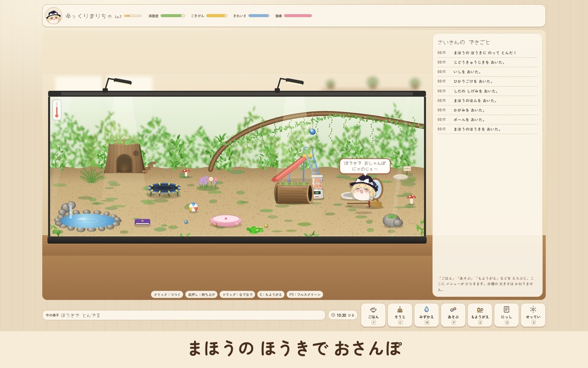Select log entry しだの しげみを おいた。

[487, 91]
